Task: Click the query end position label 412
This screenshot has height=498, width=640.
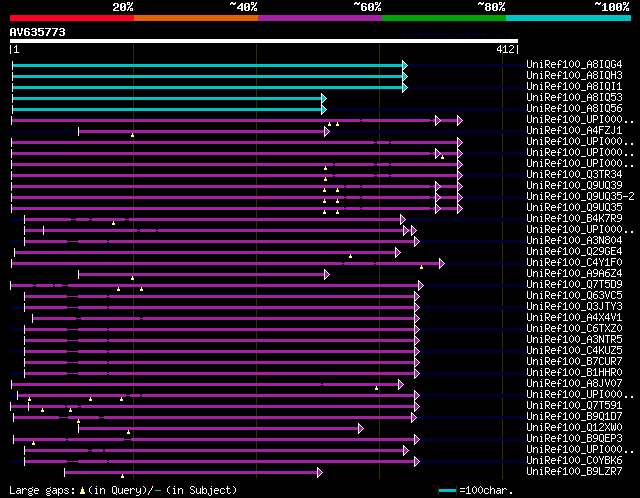Action: (505, 49)
